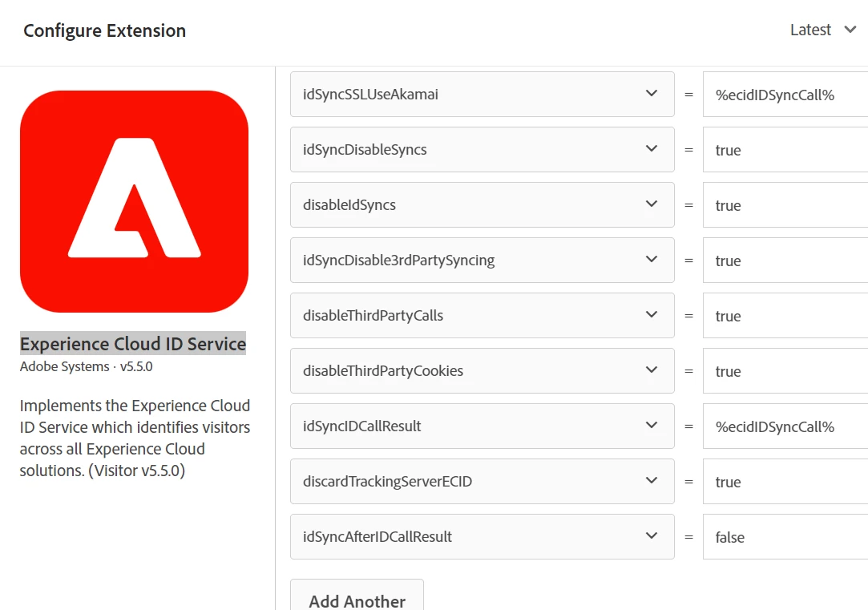Open the Latest version dropdown
868x610 pixels.
click(823, 30)
